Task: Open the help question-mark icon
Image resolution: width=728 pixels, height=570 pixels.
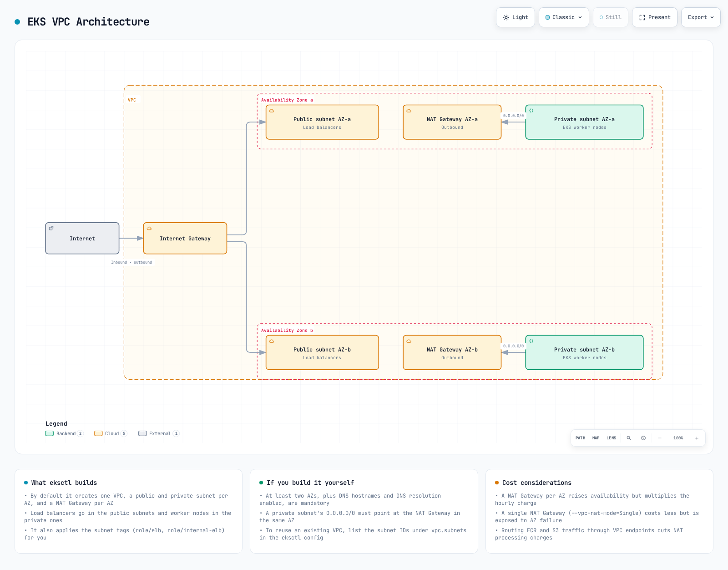Action: pos(643,438)
